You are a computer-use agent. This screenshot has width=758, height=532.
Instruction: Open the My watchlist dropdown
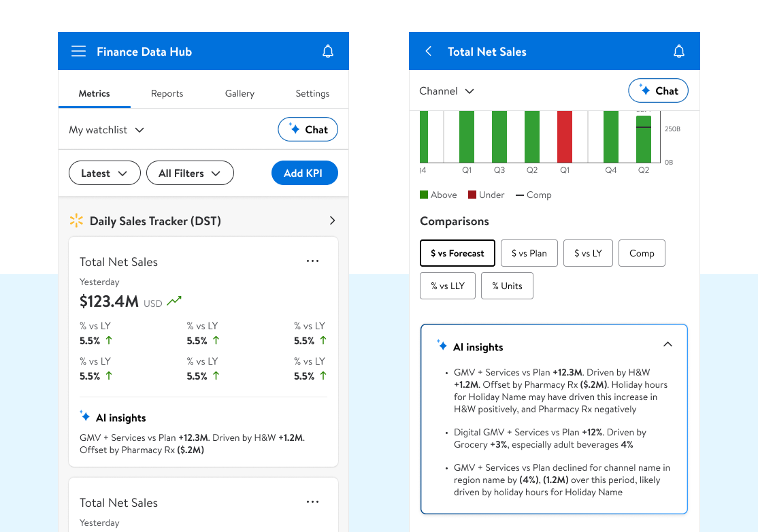107,130
